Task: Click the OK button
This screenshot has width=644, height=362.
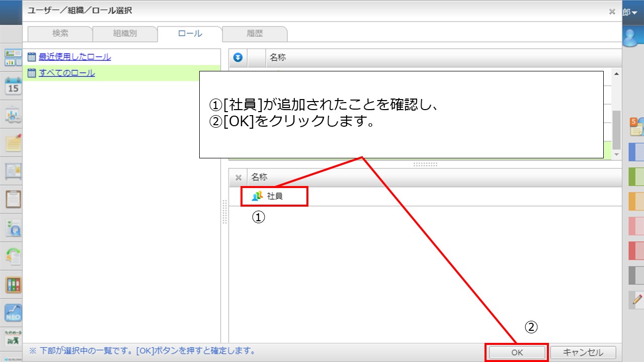Action: pos(517,352)
